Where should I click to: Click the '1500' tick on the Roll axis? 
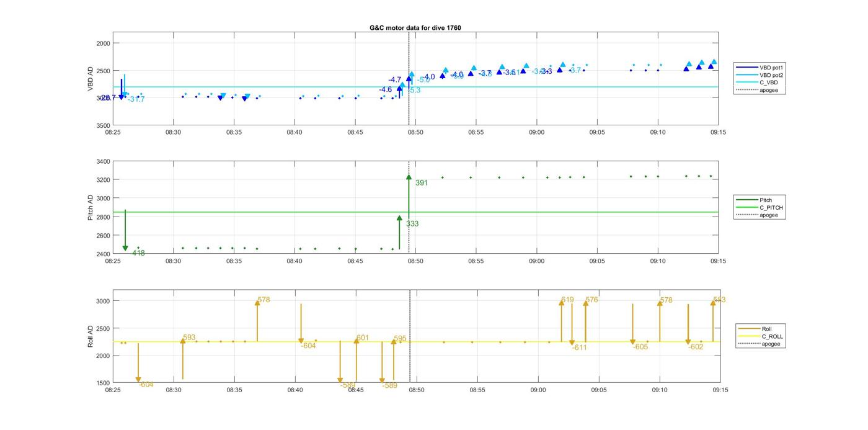(x=102, y=383)
